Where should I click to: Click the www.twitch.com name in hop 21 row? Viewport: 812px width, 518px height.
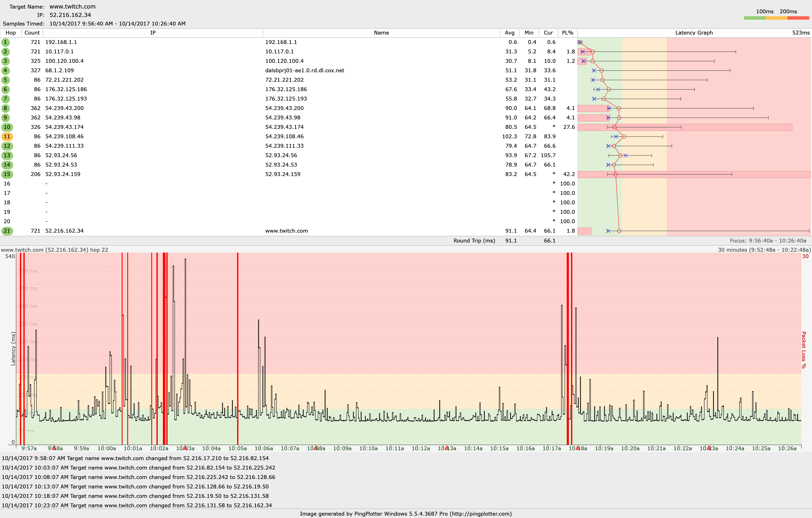[286, 231]
